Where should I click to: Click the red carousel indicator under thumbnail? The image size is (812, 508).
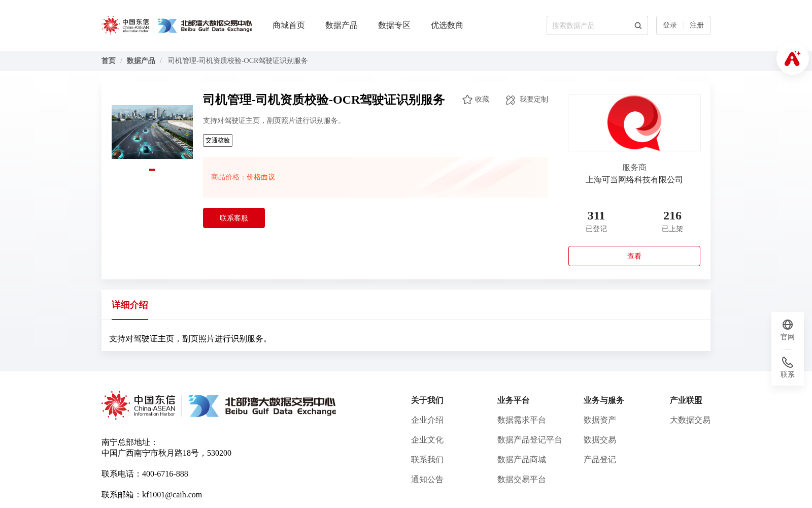point(152,170)
